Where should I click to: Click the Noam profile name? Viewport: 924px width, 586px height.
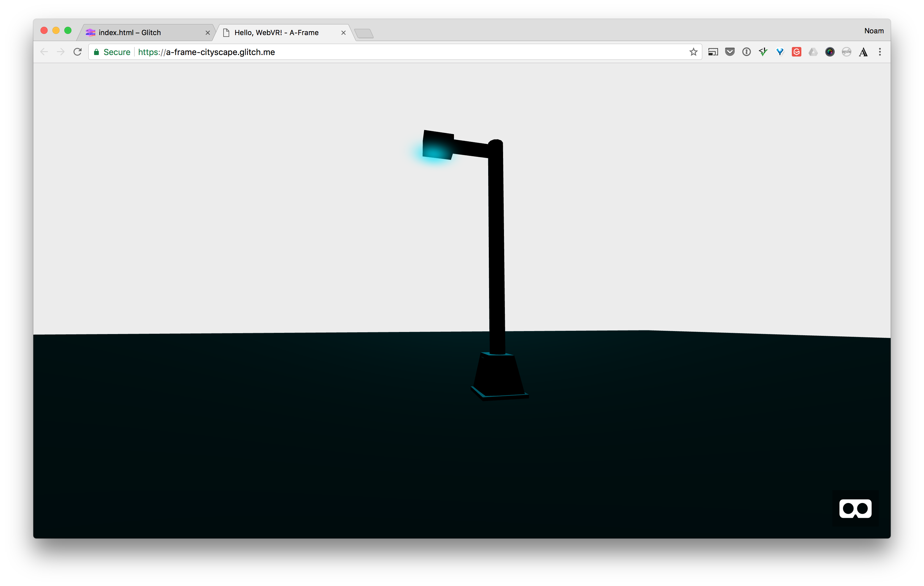pos(874,31)
